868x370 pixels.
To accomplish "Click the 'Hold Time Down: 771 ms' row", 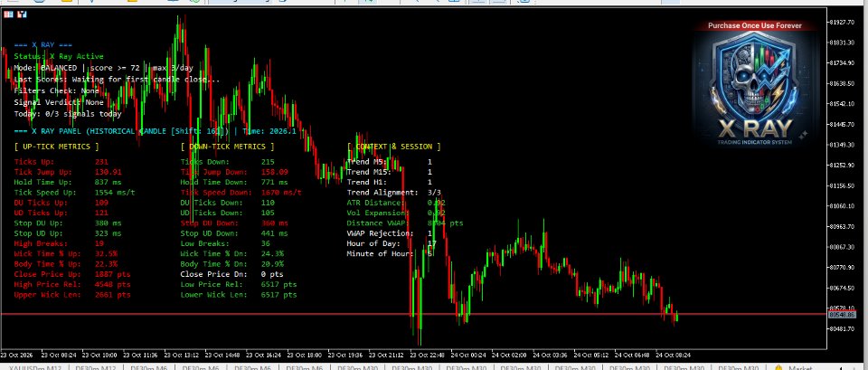I will [x=233, y=182].
